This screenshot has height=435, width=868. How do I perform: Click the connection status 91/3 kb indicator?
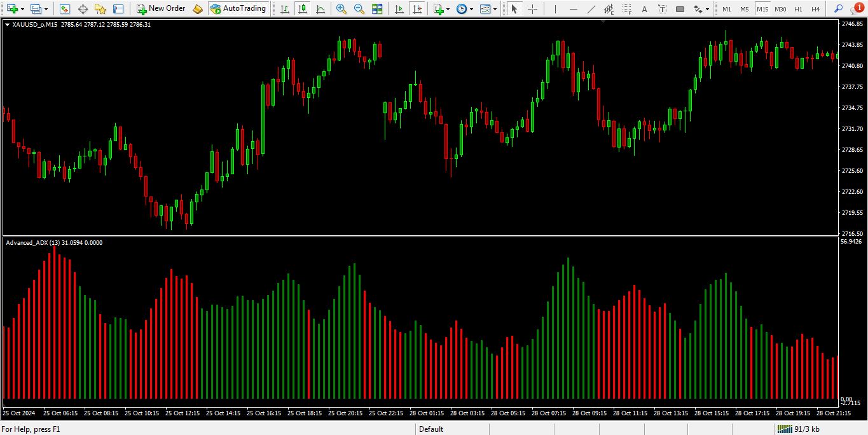point(799,429)
